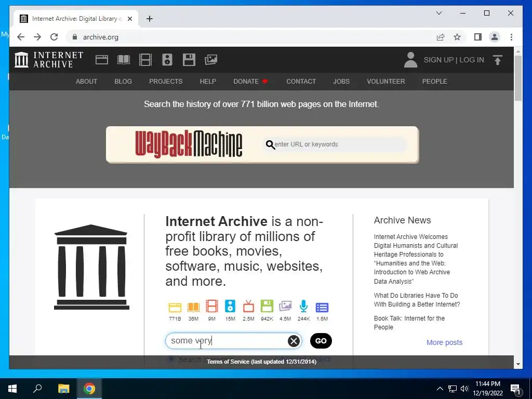Open the Terms of Service link

(x=262, y=362)
